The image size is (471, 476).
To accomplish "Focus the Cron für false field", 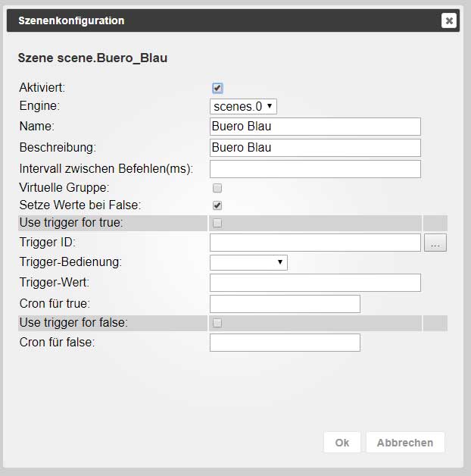I will [x=285, y=343].
